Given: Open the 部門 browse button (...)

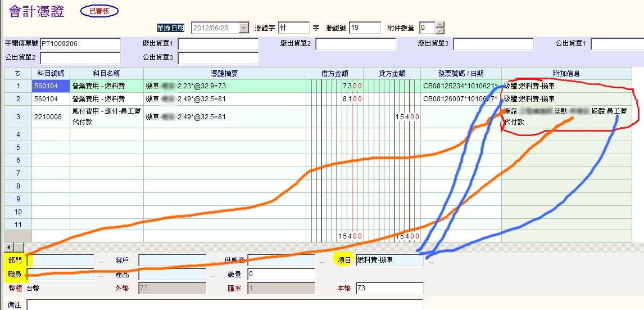Looking at the screenshot, I should [101, 262].
